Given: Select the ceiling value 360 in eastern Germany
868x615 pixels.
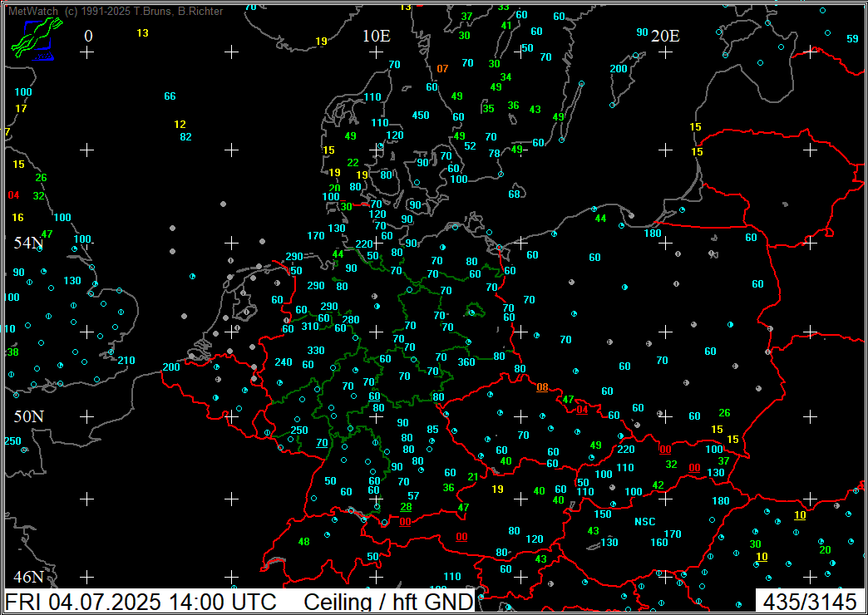Looking at the screenshot, I should click(x=466, y=362).
